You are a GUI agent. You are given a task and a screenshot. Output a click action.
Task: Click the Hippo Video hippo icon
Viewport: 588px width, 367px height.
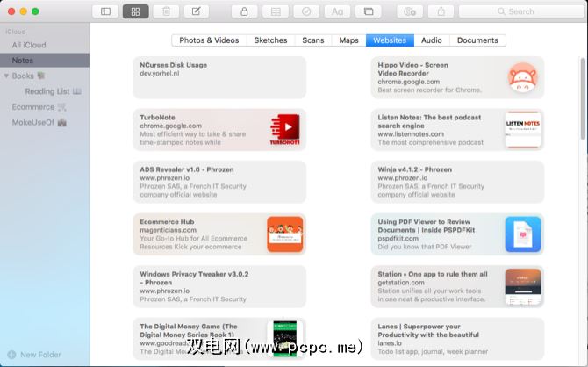pos(523,77)
